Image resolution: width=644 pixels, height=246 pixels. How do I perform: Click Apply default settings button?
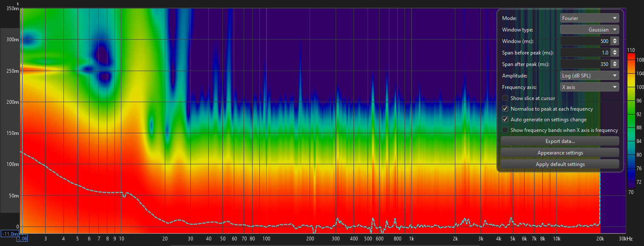(560, 164)
